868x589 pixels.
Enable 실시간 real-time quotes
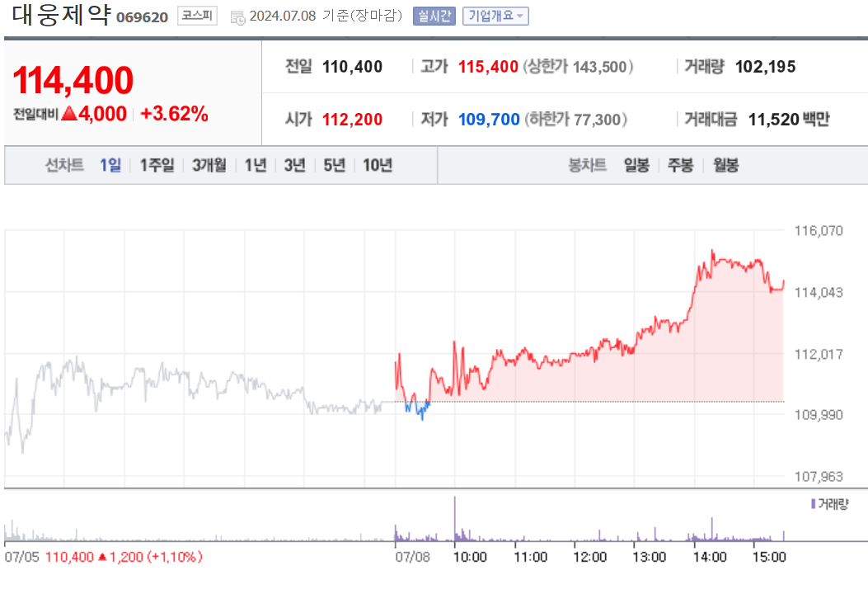[434, 16]
